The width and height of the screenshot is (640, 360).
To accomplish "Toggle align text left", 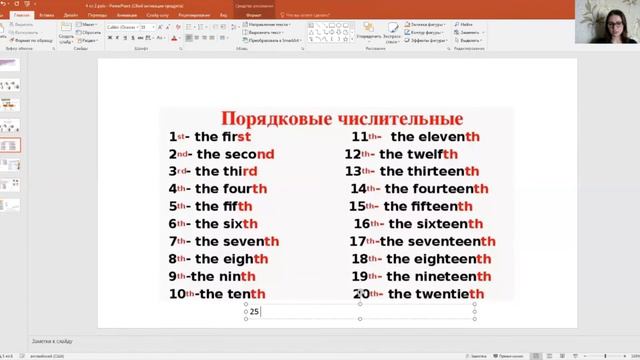I will tap(189, 38).
